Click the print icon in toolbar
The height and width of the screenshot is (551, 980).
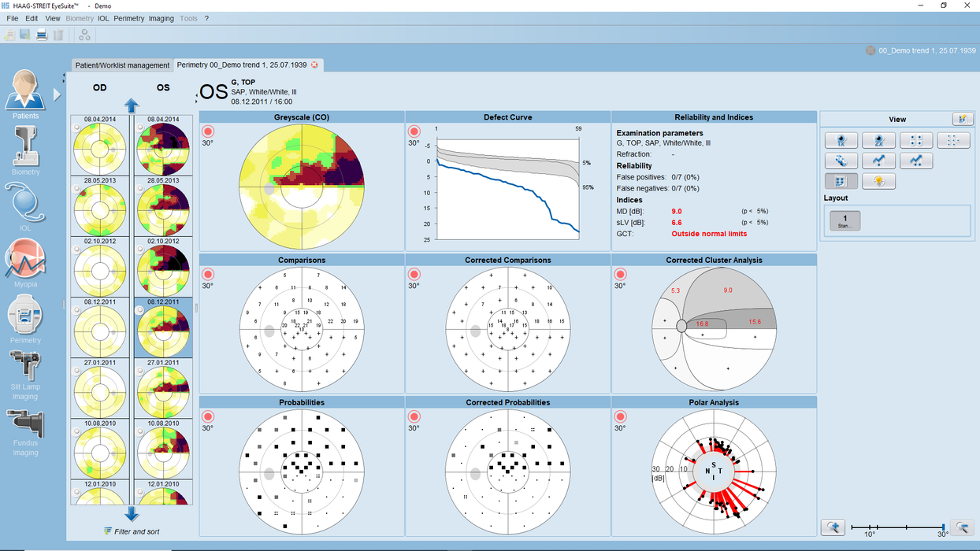coord(42,35)
